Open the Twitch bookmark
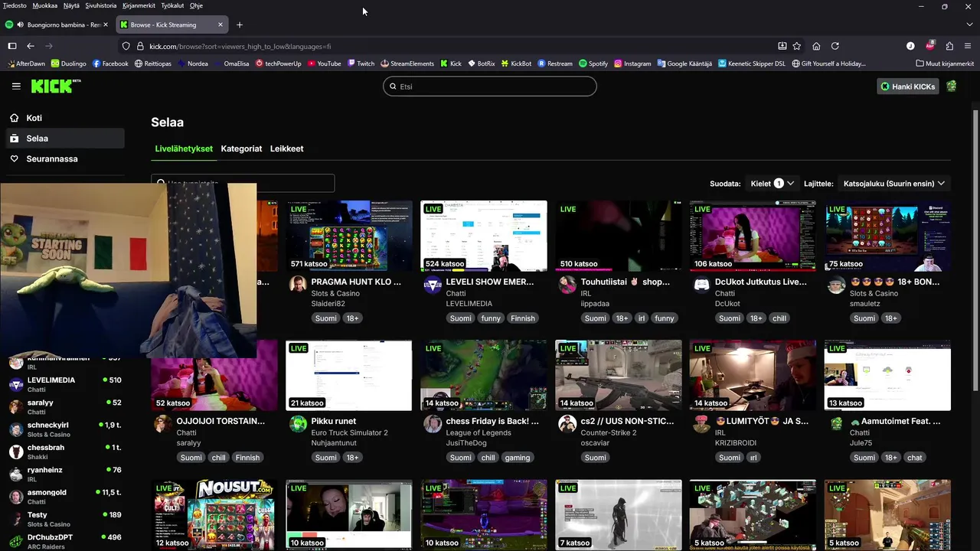This screenshot has height=551, width=980. pyautogui.click(x=361, y=64)
